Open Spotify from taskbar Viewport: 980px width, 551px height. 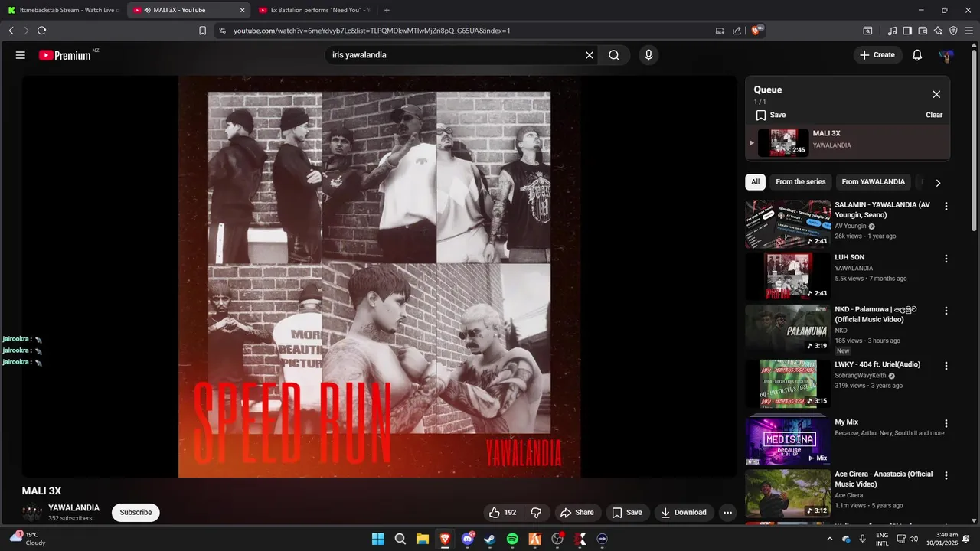pos(512,539)
